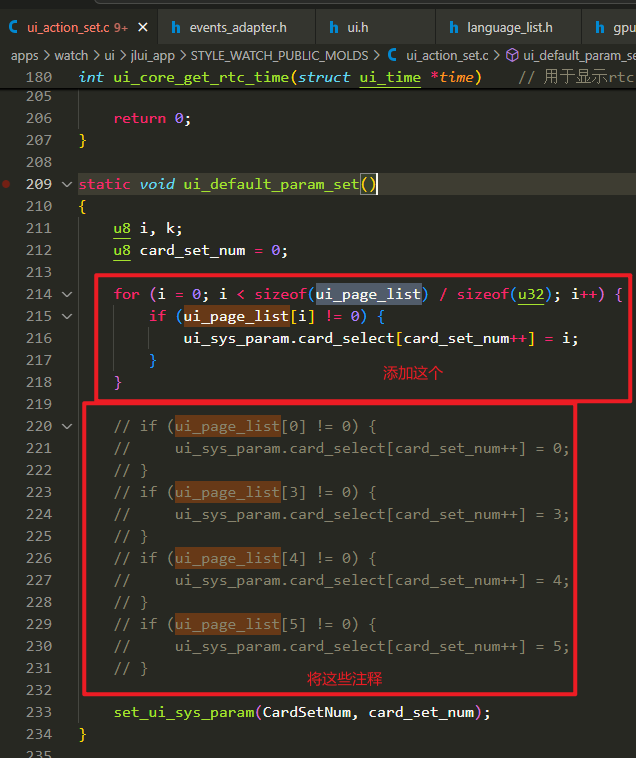The image size is (636, 758).
Task: Collapse the if block fold on line 215
Action: [x=67, y=316]
